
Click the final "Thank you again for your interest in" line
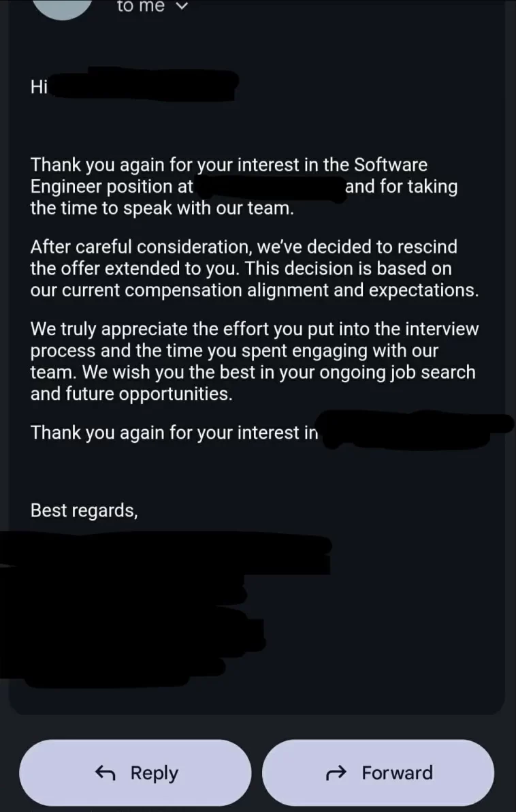174,433
